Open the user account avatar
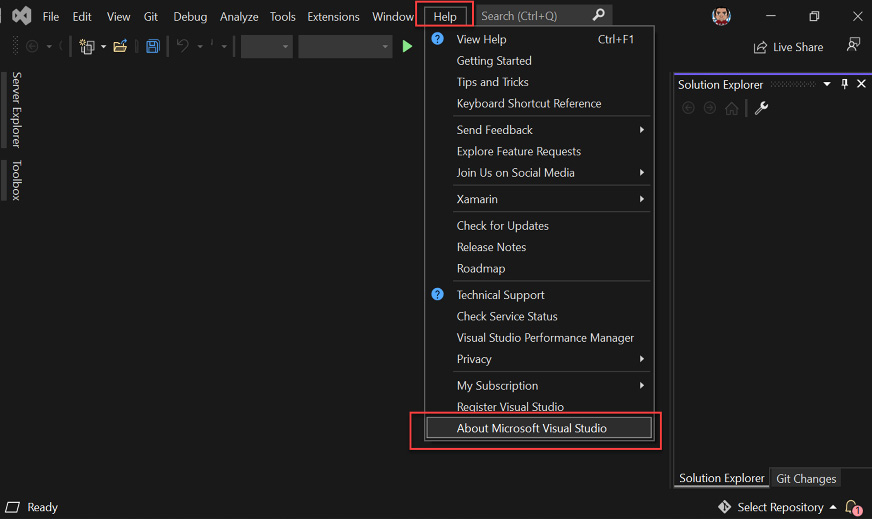 721,16
